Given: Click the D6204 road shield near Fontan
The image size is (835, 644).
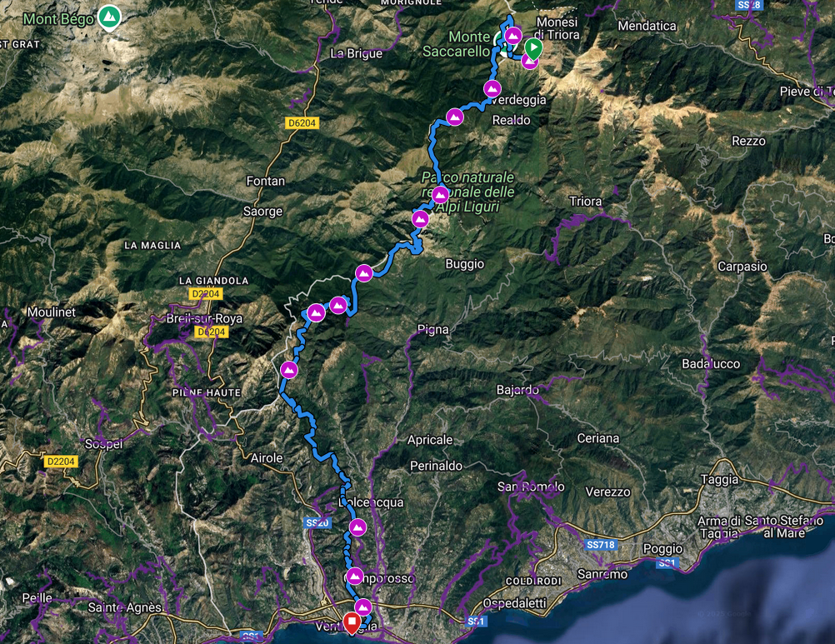Looking at the screenshot, I should [x=302, y=123].
